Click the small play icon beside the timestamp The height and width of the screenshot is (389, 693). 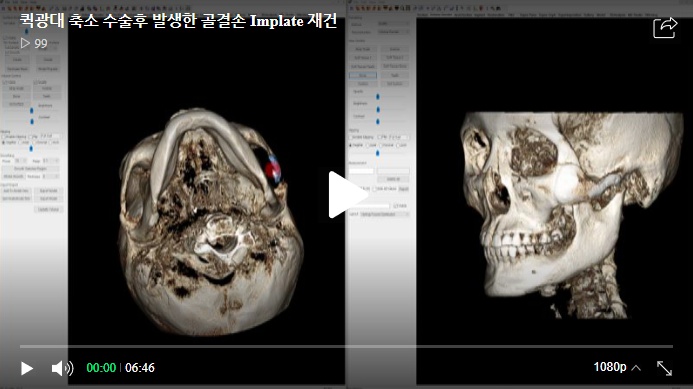tap(27, 368)
